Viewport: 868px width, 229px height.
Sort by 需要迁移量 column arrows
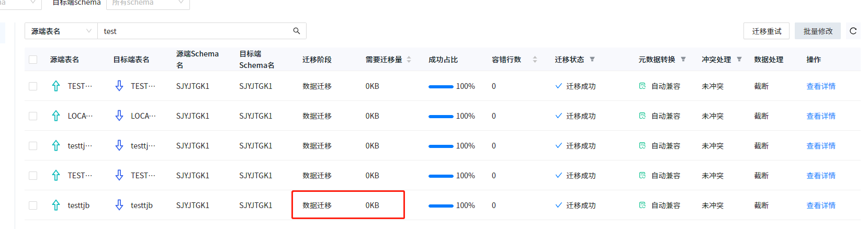[x=409, y=60]
